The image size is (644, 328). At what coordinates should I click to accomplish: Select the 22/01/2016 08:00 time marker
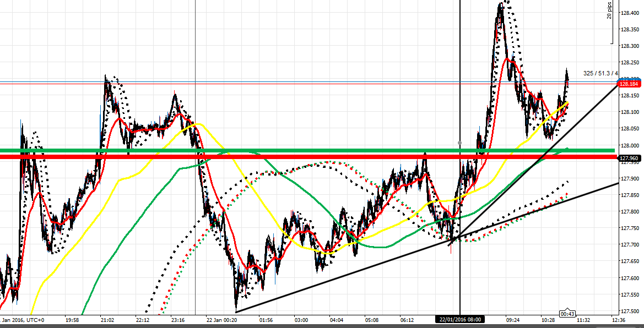pos(459,319)
